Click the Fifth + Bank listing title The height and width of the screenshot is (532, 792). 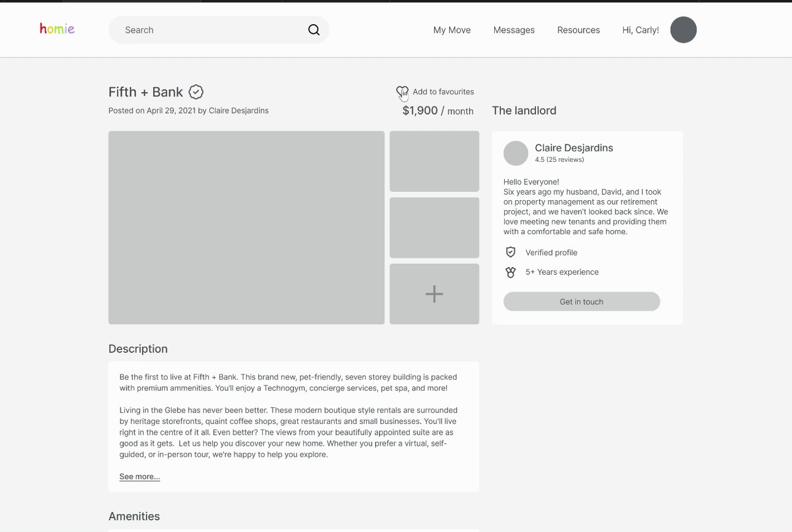click(x=145, y=92)
